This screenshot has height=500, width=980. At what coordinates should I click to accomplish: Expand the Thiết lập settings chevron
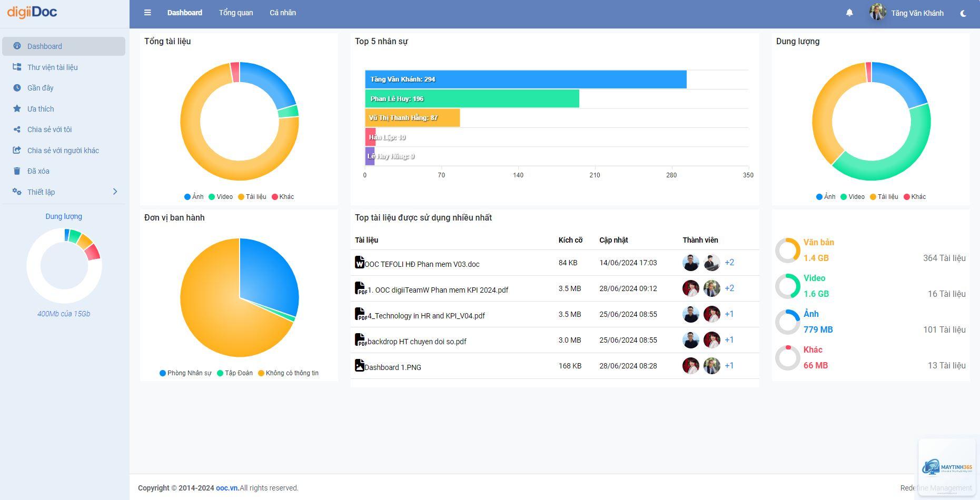pos(115,192)
